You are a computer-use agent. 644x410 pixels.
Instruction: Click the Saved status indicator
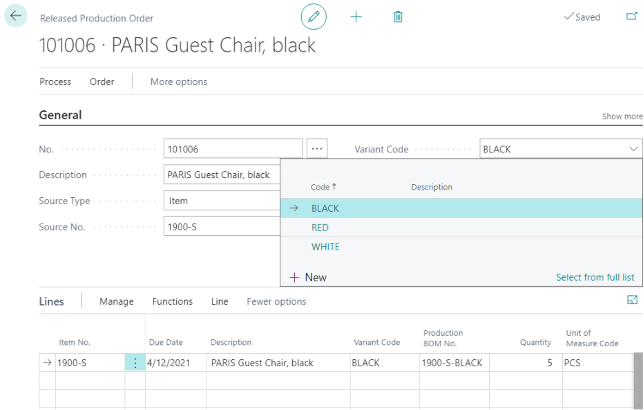(x=582, y=17)
